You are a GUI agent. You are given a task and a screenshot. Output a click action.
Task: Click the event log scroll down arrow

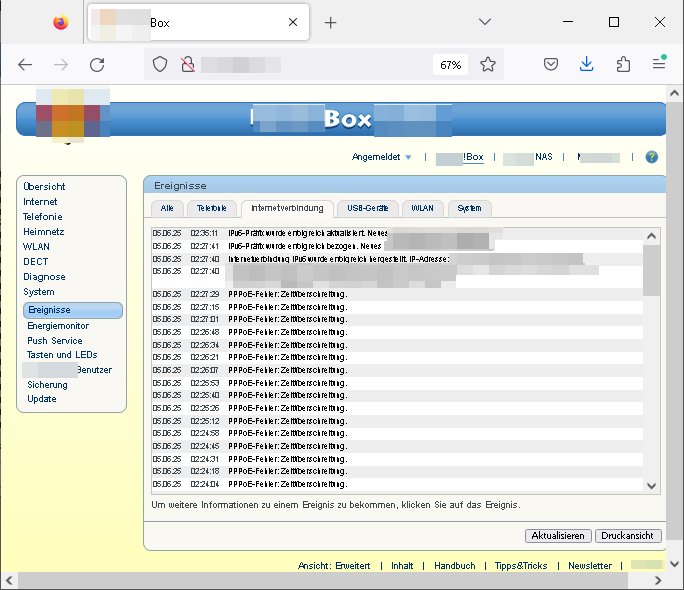652,485
